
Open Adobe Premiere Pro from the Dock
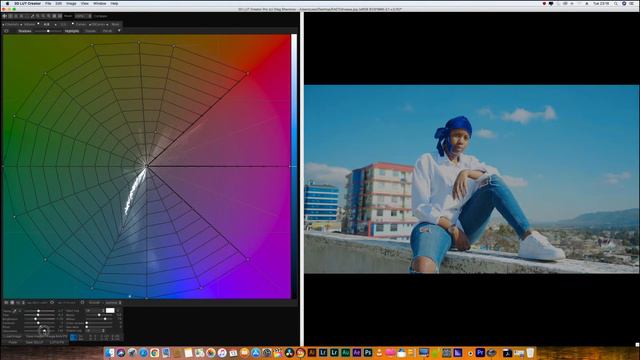coord(480,353)
